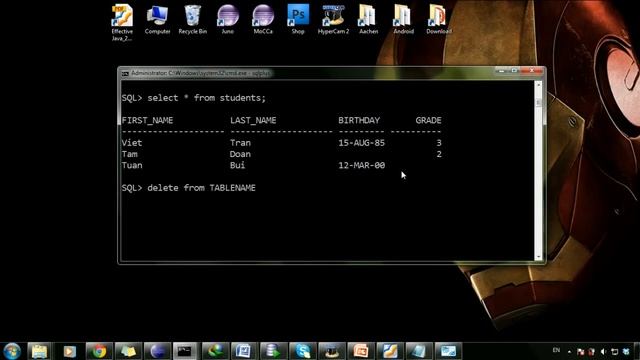This screenshot has width=640, height=360.
Task: Open the Action Center flag icon
Action: 580,351
